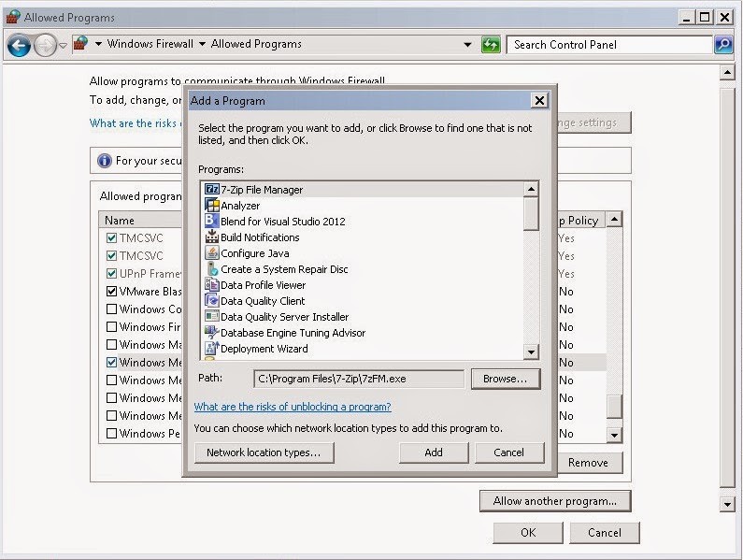
Task: Check the Windows Ma... checkbox
Action: point(112,345)
